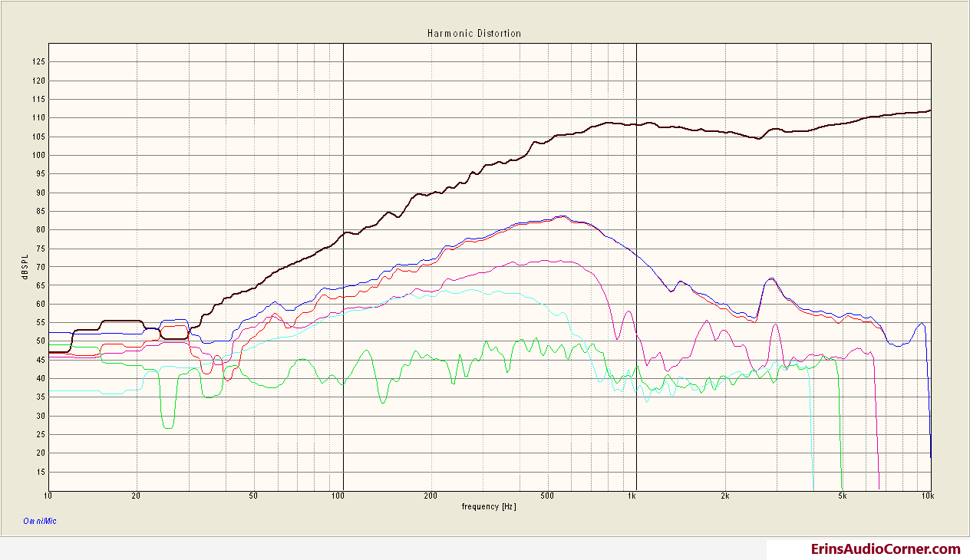The image size is (970, 560).
Task: Click the 20 value on the dB axis
Action: pos(41,453)
